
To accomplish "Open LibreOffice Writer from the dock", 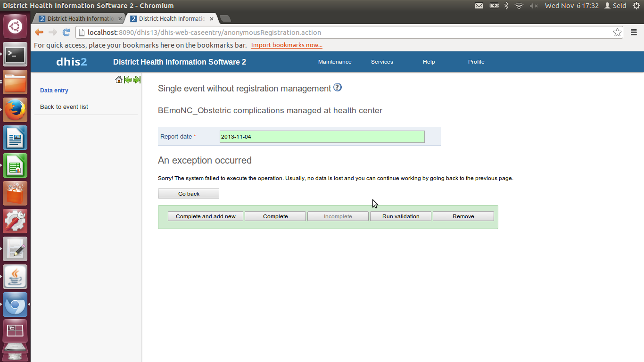I will pyautogui.click(x=15, y=138).
